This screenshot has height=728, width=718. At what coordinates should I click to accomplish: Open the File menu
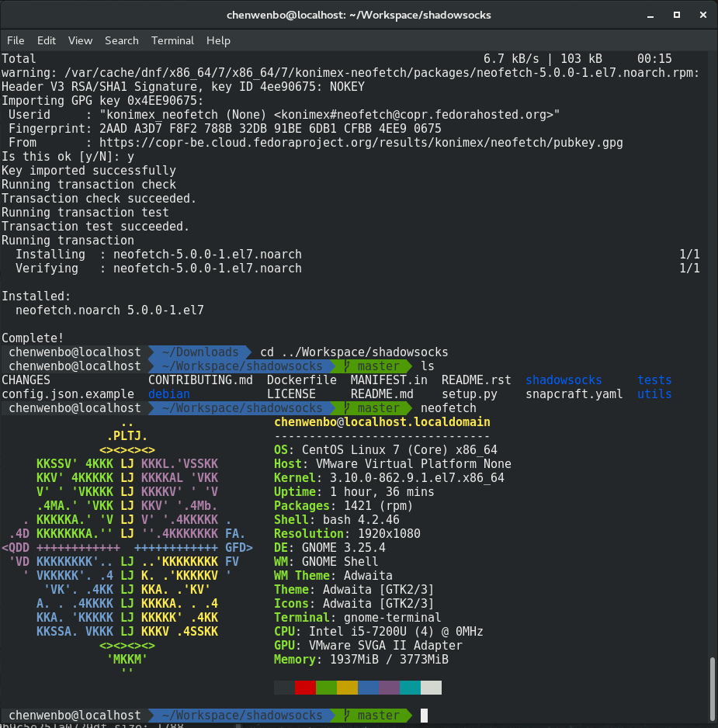pyautogui.click(x=16, y=40)
